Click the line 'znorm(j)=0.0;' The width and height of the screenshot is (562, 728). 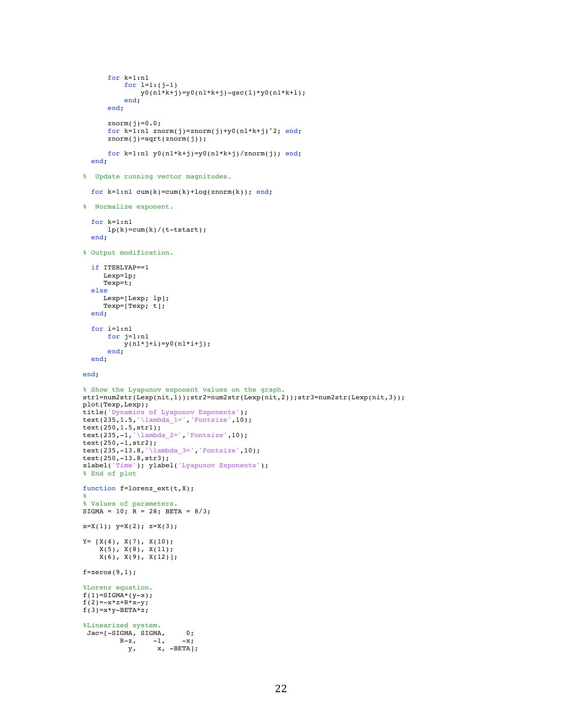tap(134, 123)
